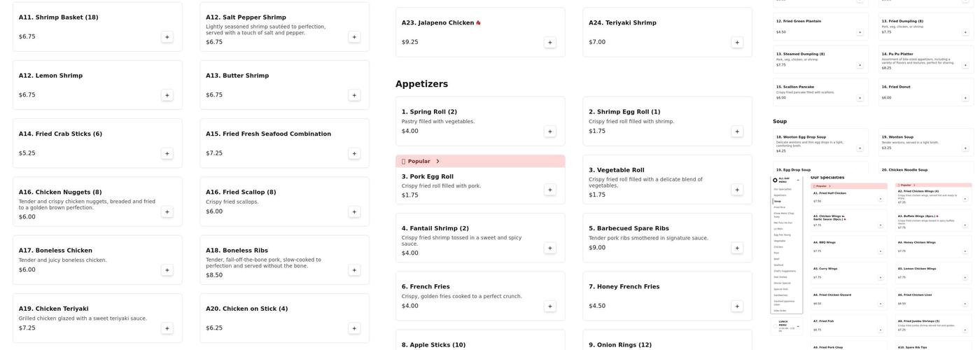The width and height of the screenshot is (980, 350).
Task: Add A19. Chicken Teriyaki with plus button
Action: point(167,328)
